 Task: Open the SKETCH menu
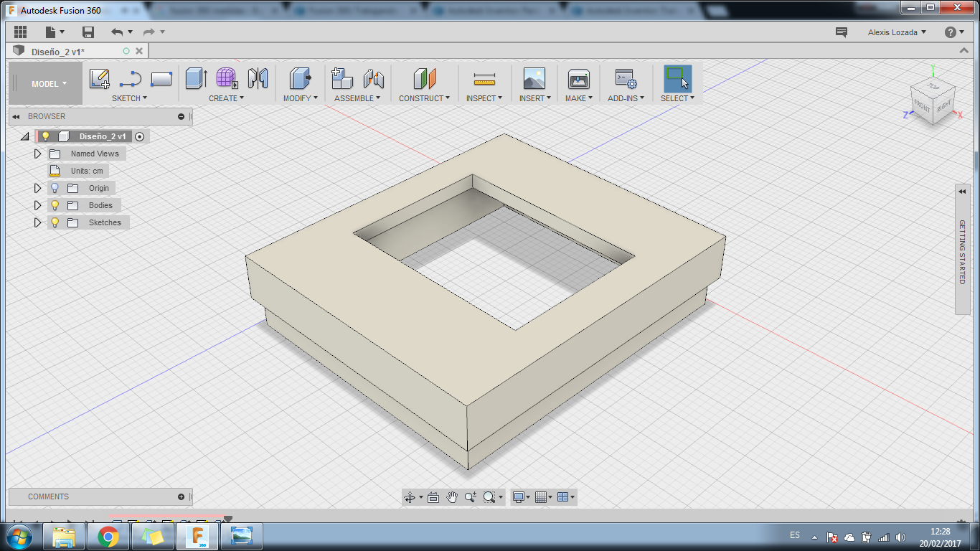129,98
